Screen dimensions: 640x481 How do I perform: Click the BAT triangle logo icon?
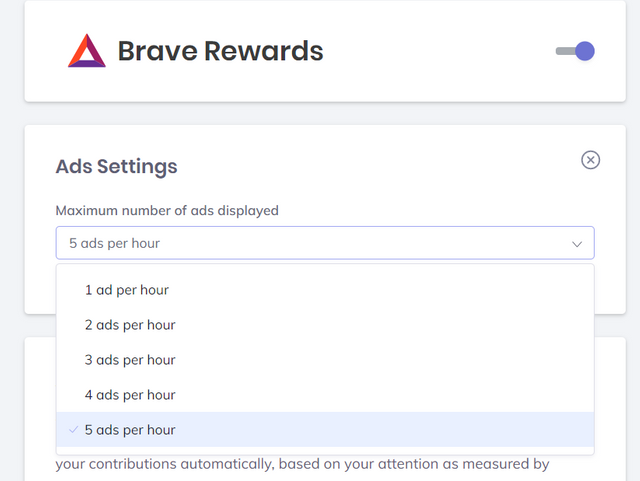point(87,51)
